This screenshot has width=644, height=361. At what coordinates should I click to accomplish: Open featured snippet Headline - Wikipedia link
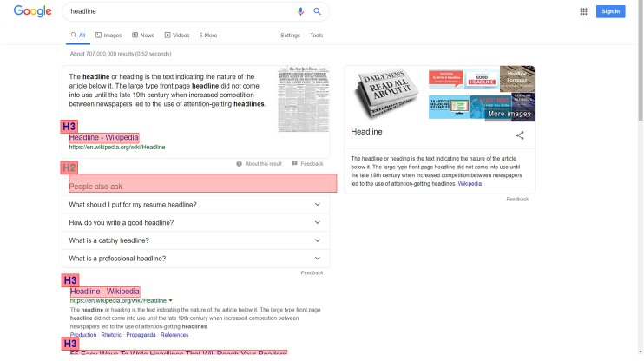tap(103, 138)
